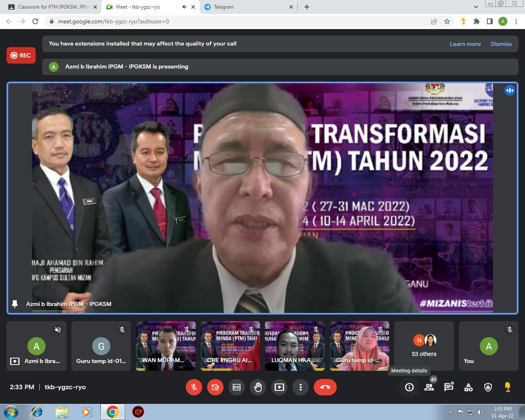This screenshot has width=525, height=420.
Task: Click the Present now screen share icon
Action: (279, 387)
